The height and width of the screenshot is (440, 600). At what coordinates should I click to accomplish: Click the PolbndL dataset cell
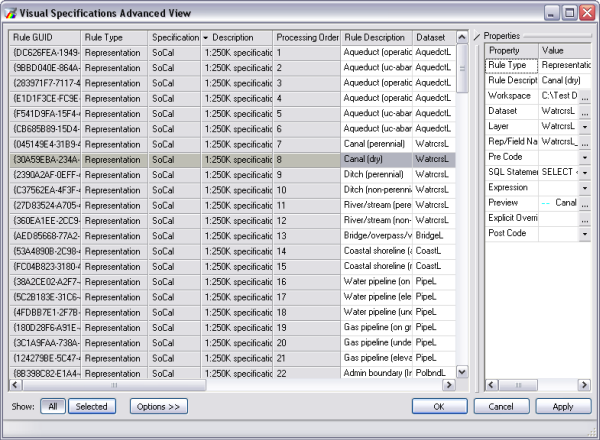434,373
